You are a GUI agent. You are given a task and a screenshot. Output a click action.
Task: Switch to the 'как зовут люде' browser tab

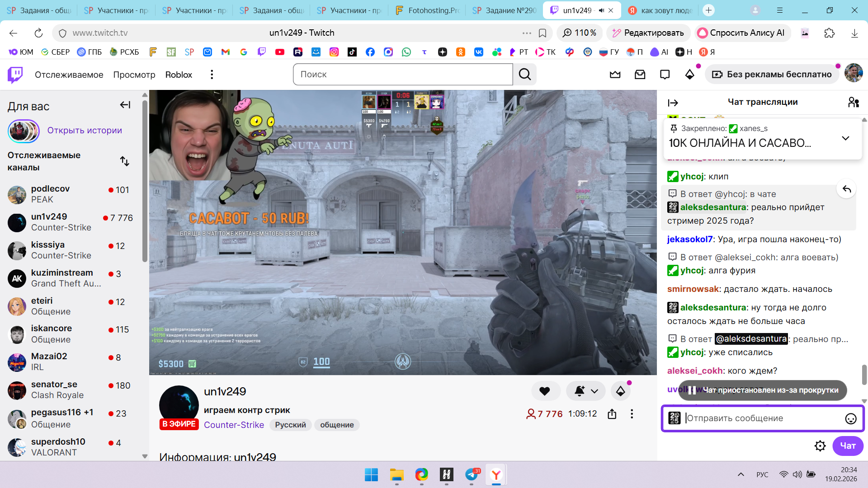click(660, 10)
